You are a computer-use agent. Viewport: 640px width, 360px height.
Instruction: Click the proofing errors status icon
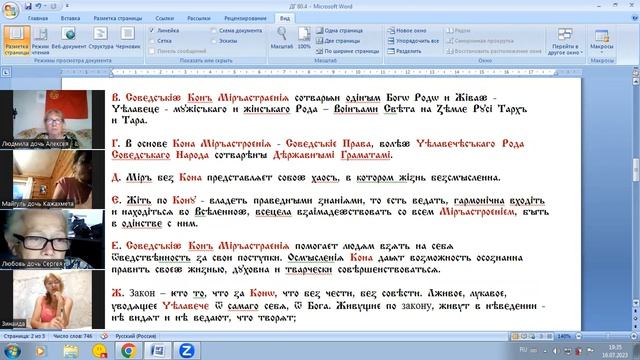(104, 336)
